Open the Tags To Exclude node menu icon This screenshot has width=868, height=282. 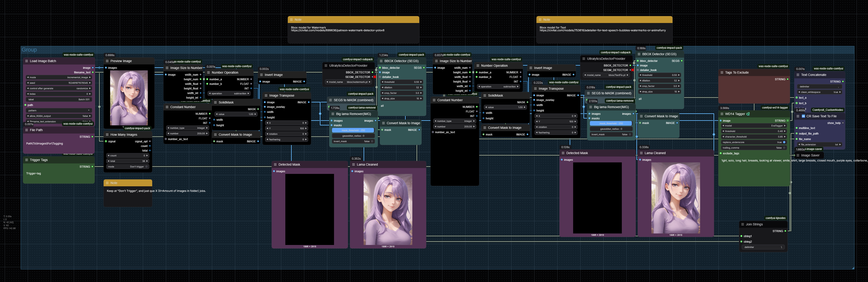point(721,72)
